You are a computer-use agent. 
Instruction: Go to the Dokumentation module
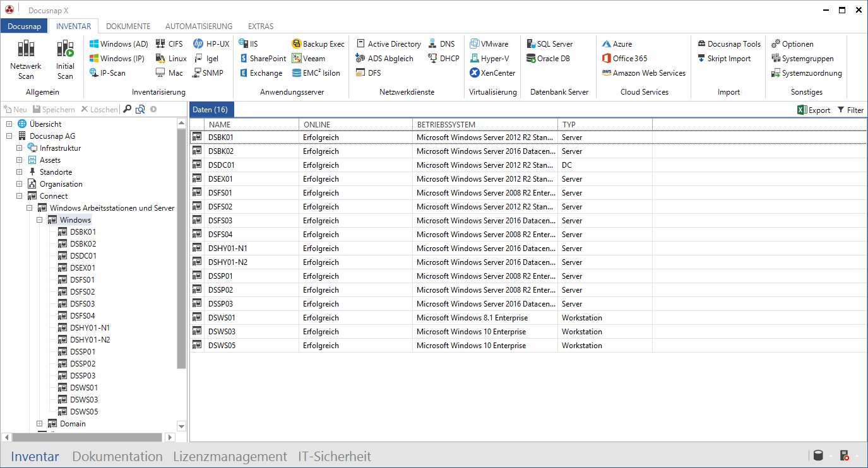tap(117, 457)
